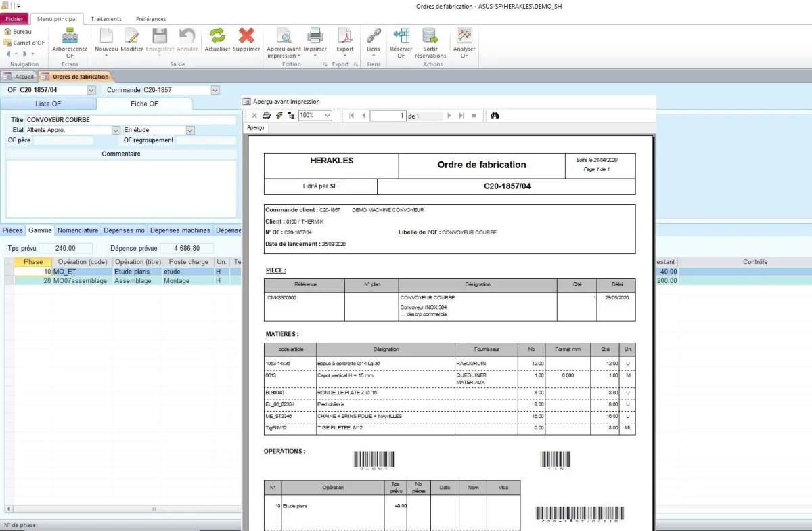Click the Réserver OF icon
The image size is (812, 531).
click(401, 37)
